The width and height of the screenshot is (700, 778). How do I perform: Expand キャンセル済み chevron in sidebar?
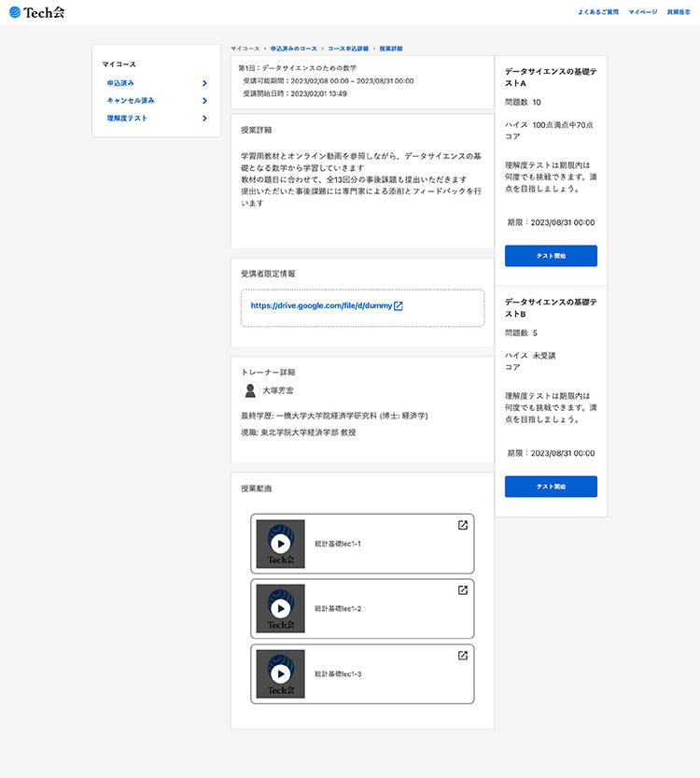point(204,100)
